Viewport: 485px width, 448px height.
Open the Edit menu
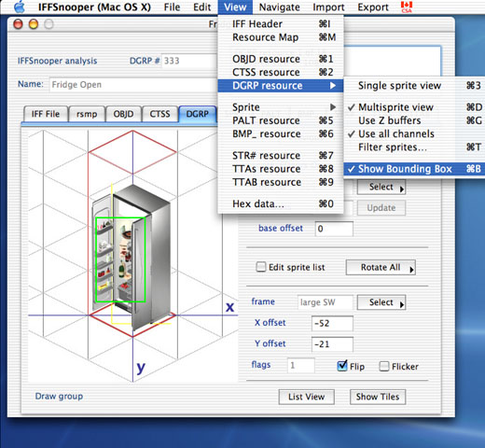202,7
